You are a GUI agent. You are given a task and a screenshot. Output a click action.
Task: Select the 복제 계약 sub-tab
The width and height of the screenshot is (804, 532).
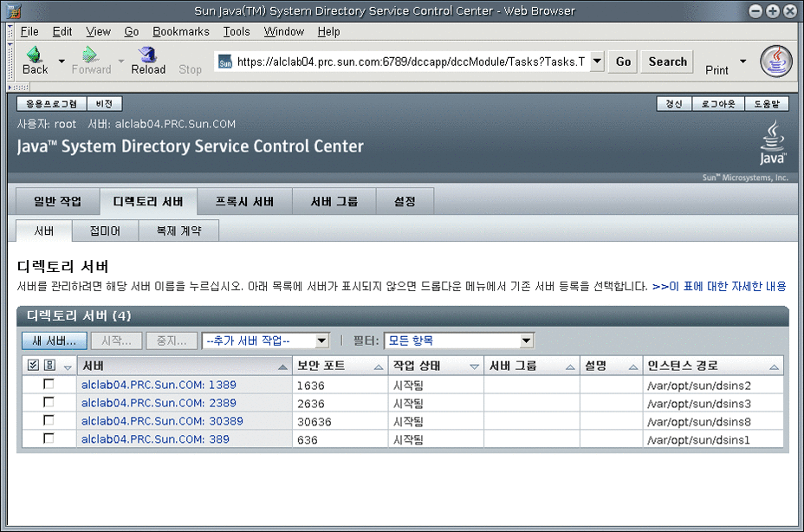coord(179,230)
